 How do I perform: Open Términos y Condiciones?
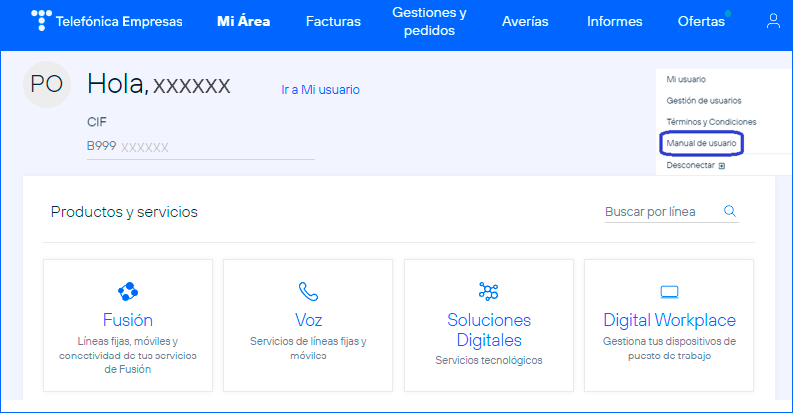pyautogui.click(x=711, y=122)
